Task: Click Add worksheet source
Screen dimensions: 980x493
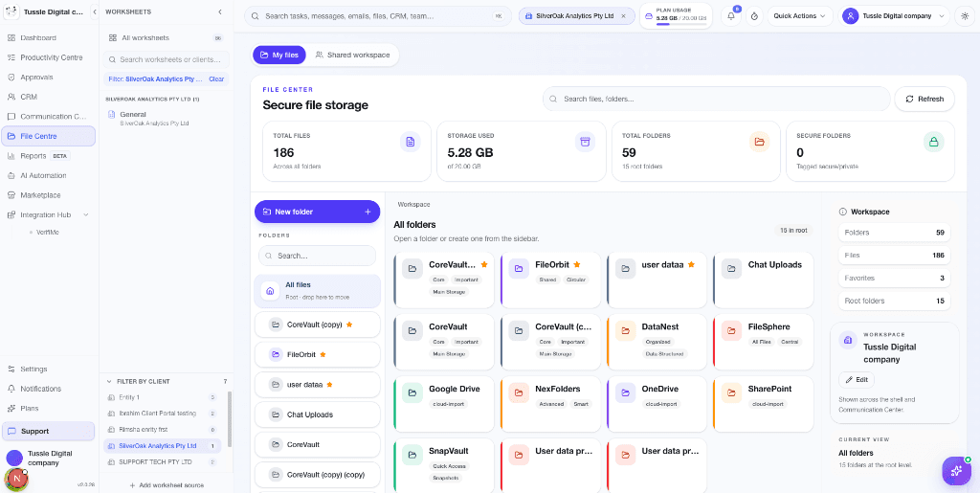Action: click(x=167, y=485)
